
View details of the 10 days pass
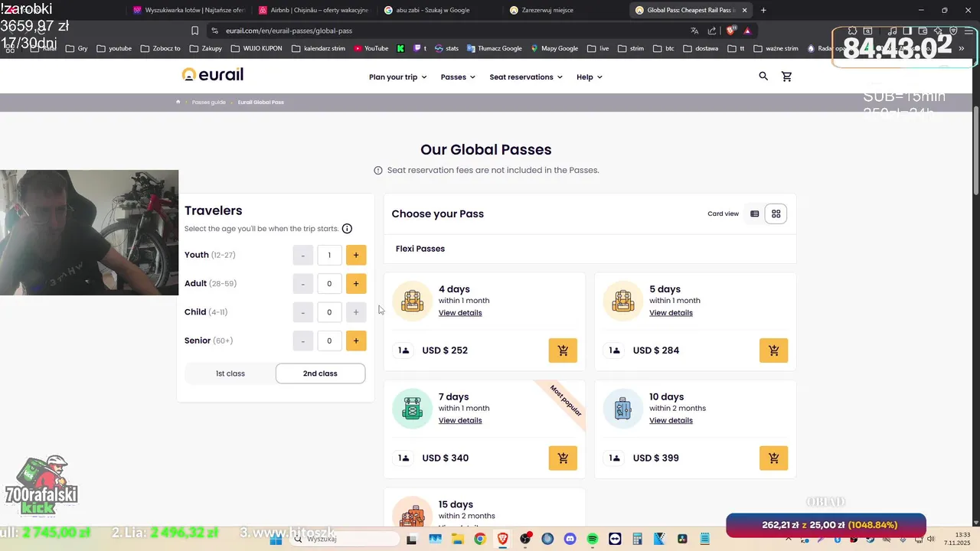(671, 421)
